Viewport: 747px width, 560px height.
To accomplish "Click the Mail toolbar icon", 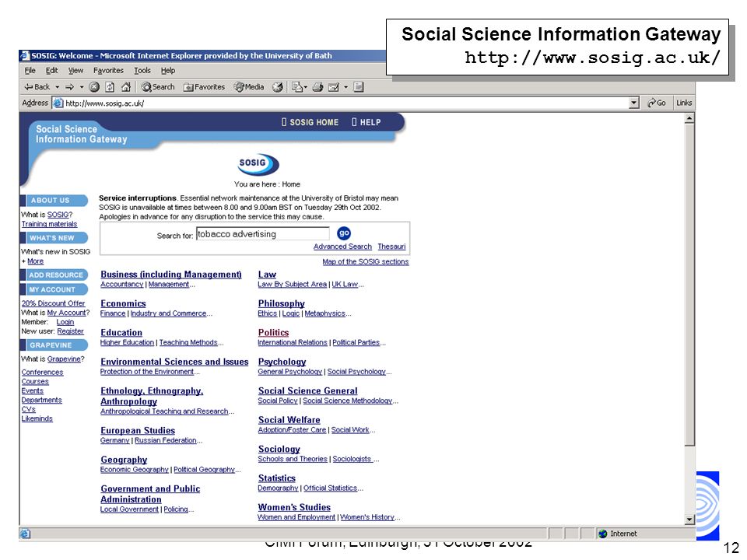I will point(297,86).
